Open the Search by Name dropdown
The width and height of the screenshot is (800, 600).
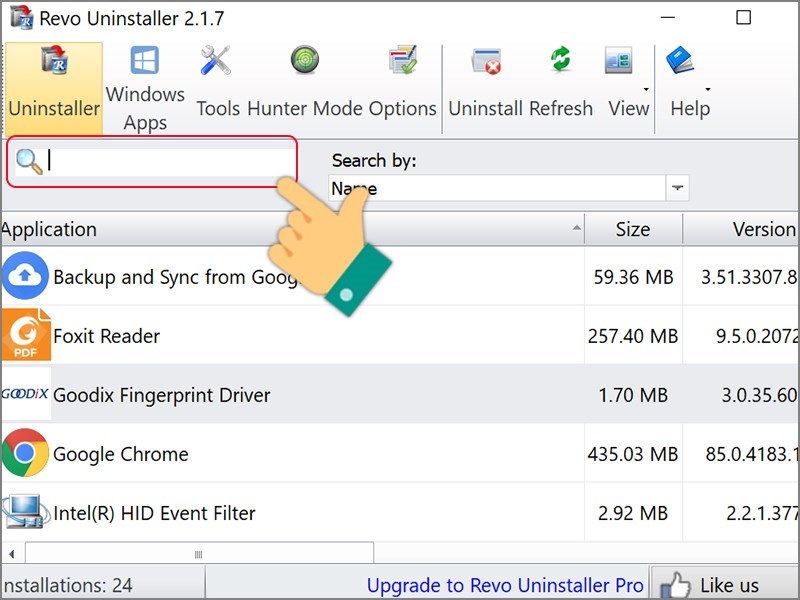[x=678, y=188]
